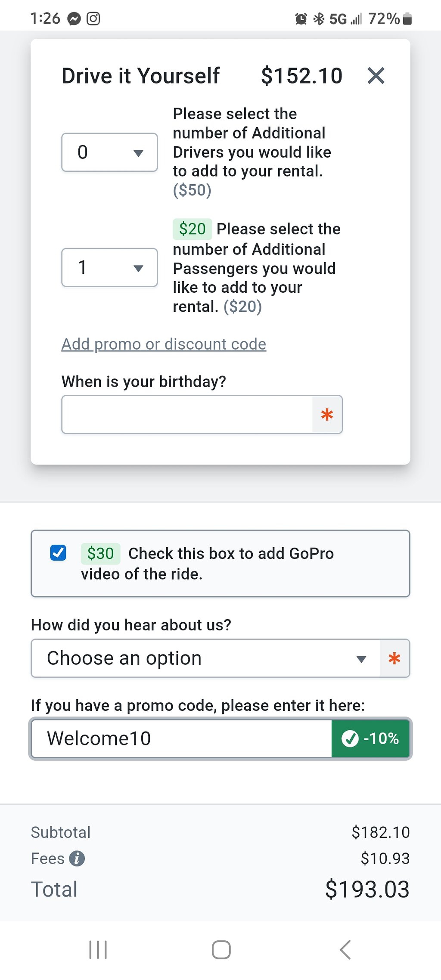The height and width of the screenshot is (980, 441).
Task: Click the green -10% promo applied badge
Action: [370, 738]
